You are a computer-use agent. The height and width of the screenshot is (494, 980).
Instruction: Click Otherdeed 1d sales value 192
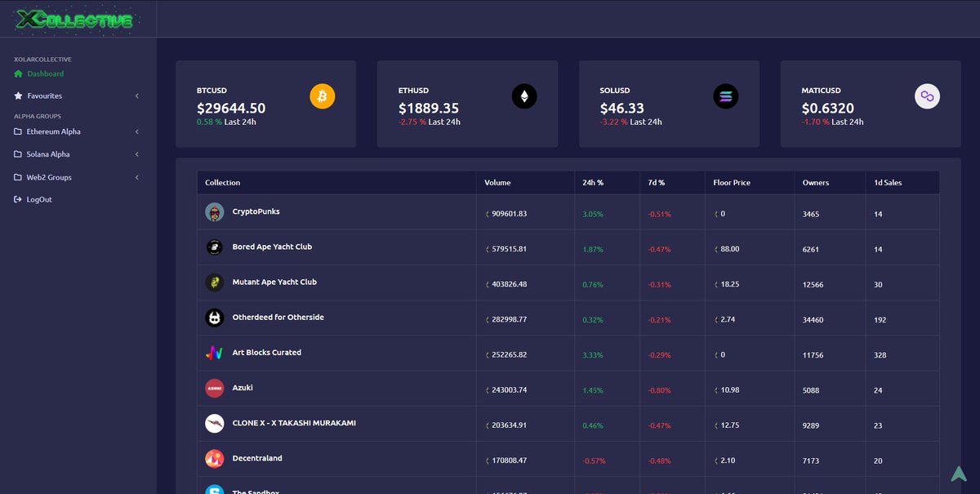pos(880,320)
